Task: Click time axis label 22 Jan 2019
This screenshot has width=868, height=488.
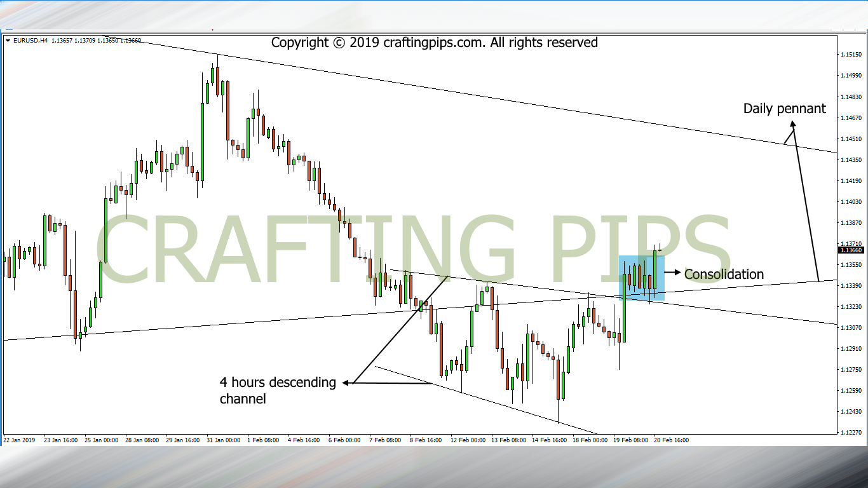Action: click(18, 440)
